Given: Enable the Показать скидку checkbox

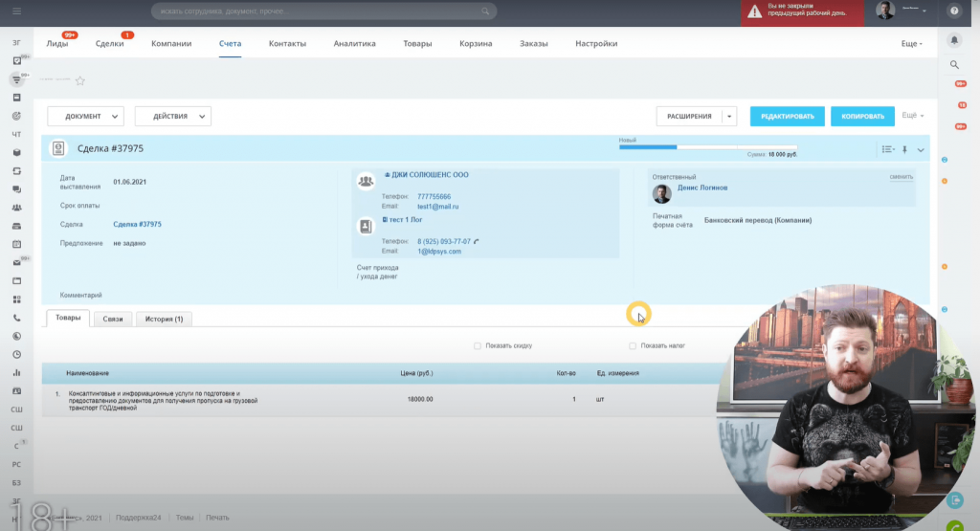Looking at the screenshot, I should click(478, 345).
